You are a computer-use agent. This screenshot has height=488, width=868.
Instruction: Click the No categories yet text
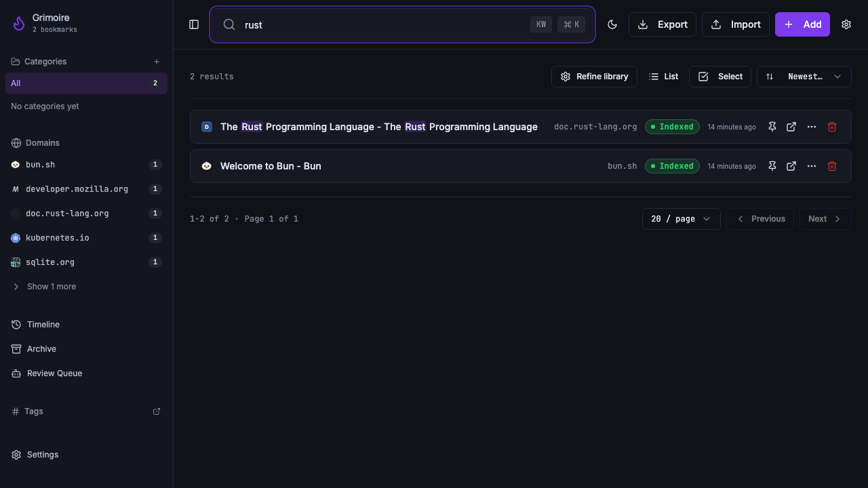(45, 106)
